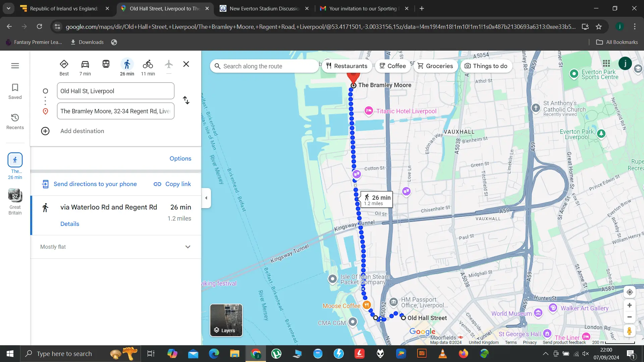Show your location on the map
The image size is (644, 362).
[630, 292]
